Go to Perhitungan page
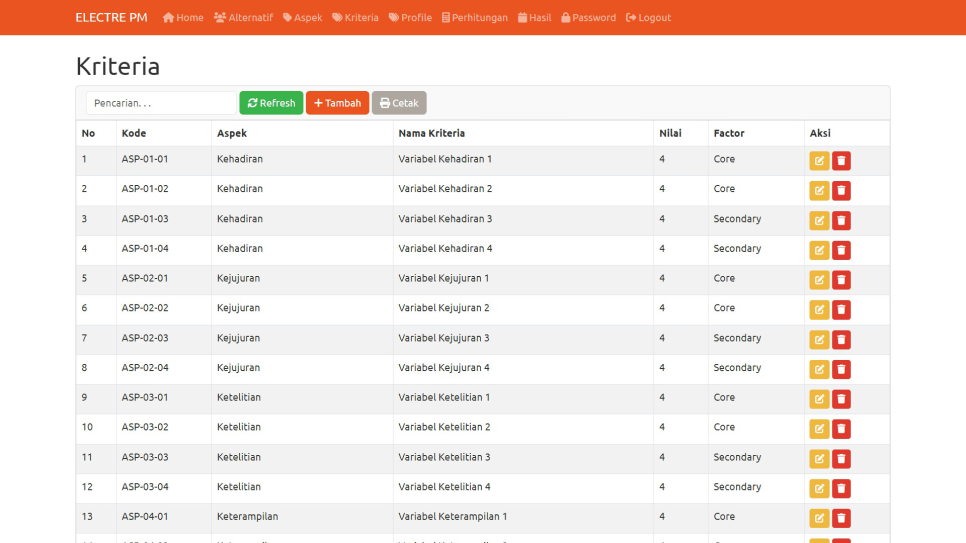This screenshot has height=543, width=966. point(475,17)
